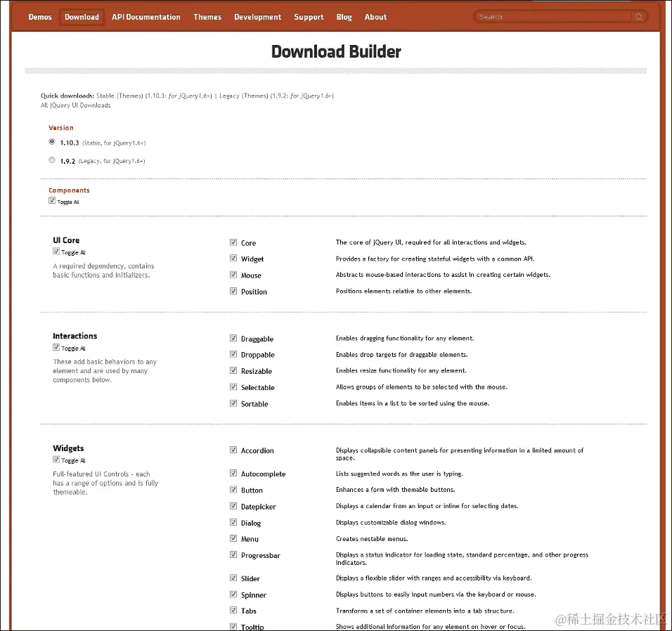This screenshot has width=672, height=631.
Task: Go to API Documentation
Action: click(146, 17)
